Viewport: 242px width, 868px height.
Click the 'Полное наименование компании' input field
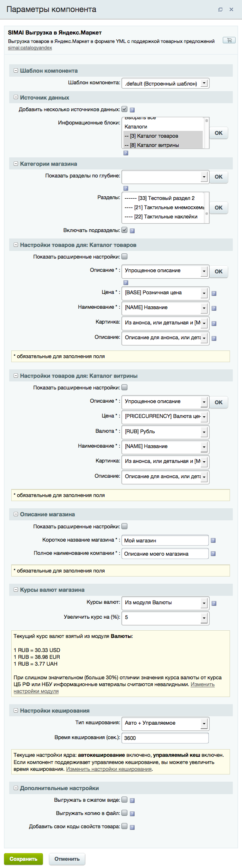(x=165, y=554)
